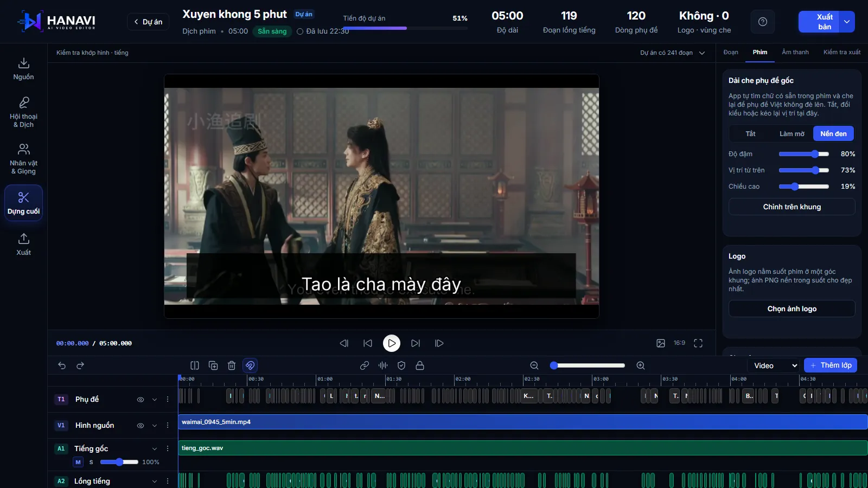Redo the last timeline action
The height and width of the screenshot is (488, 868).
(80, 365)
